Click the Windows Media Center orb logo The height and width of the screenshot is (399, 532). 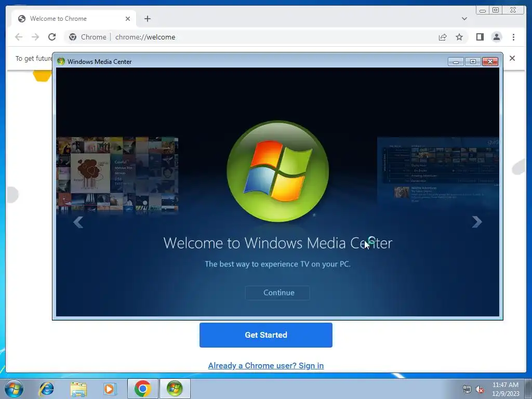tap(278, 171)
